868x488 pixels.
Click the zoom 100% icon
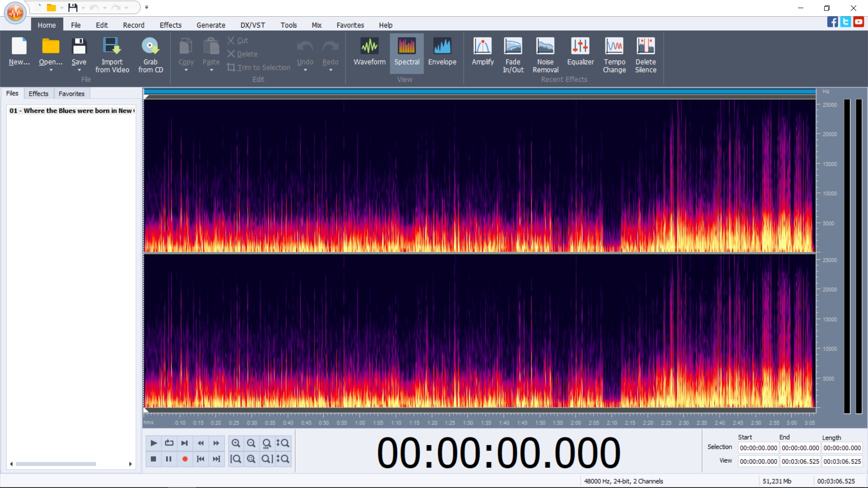[267, 443]
